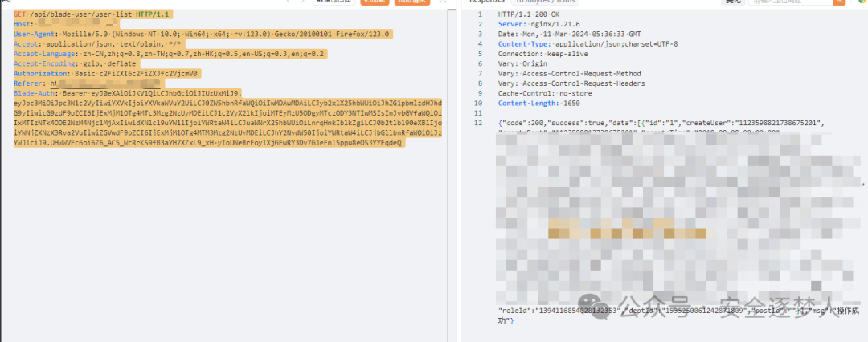The image size is (868, 342).
Task: Click the User-Agent header line
Action: [203, 34]
